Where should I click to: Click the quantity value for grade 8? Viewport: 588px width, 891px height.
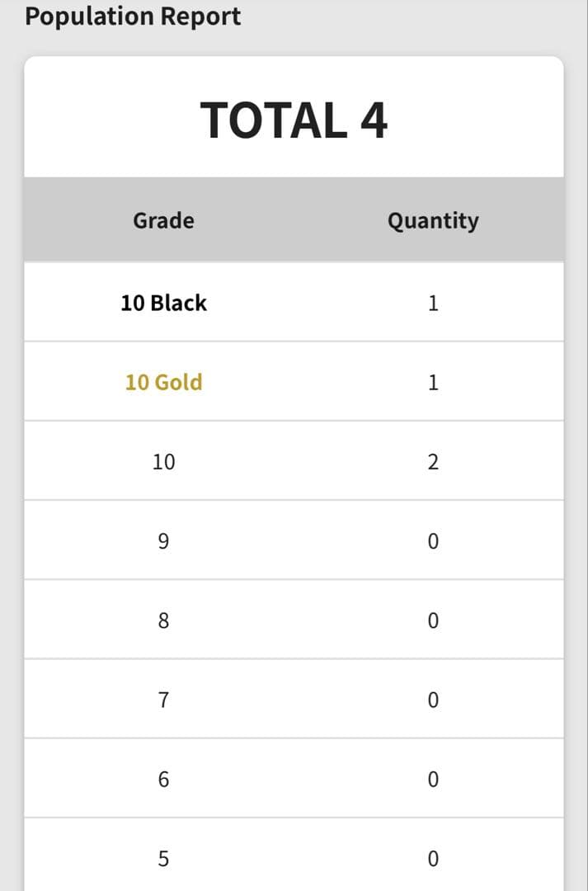tap(433, 620)
